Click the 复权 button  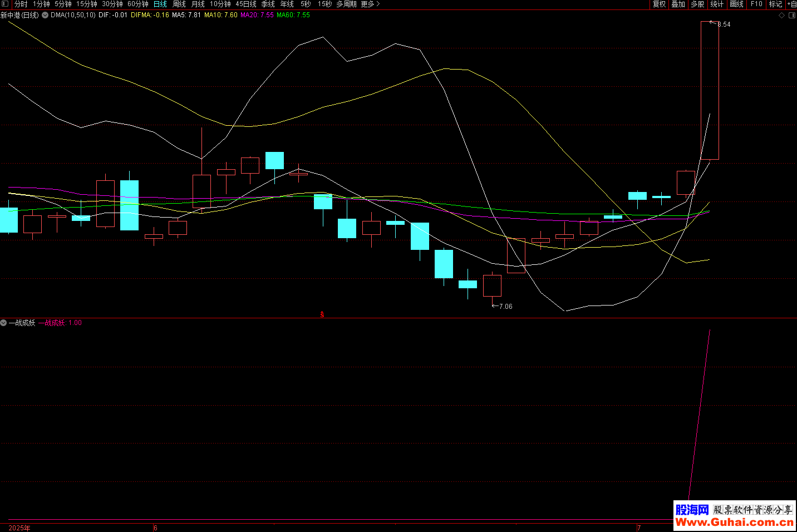[x=660, y=4]
